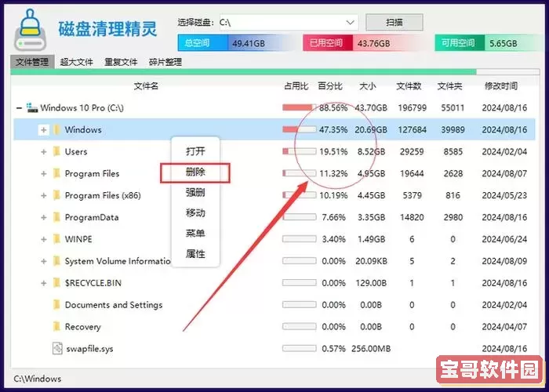
Task: Click the Program Files (x86) folder icon
Action: click(56, 195)
